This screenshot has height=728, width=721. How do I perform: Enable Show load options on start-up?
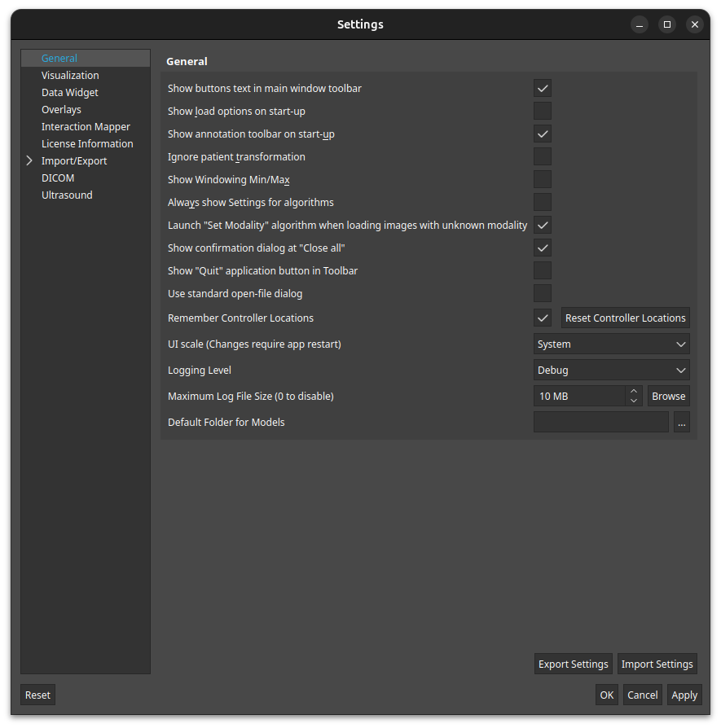tap(542, 111)
